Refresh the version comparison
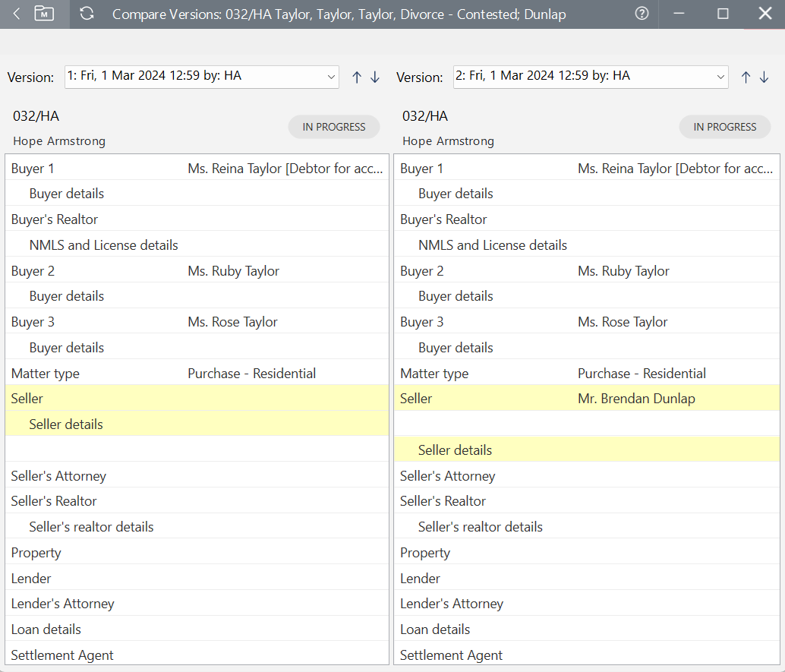 coord(87,13)
